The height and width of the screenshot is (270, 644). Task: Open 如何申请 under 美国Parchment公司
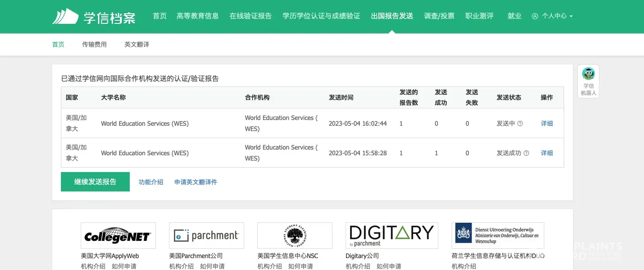pos(212,266)
